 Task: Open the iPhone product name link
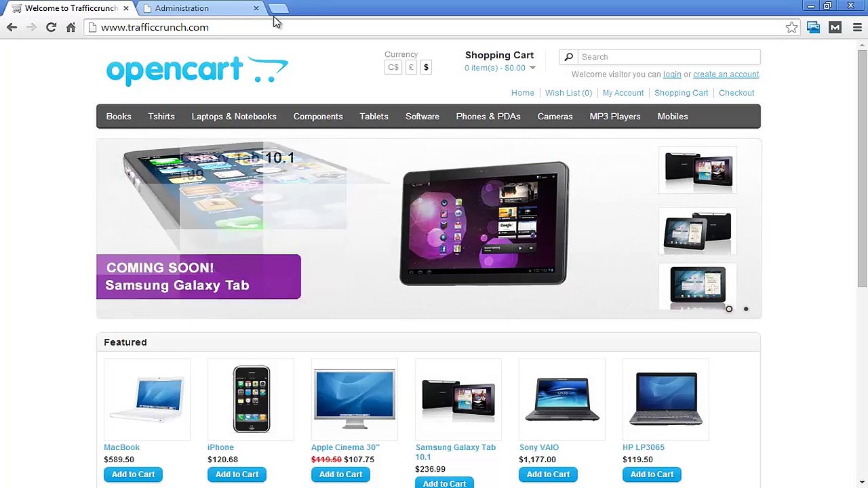[x=220, y=447]
